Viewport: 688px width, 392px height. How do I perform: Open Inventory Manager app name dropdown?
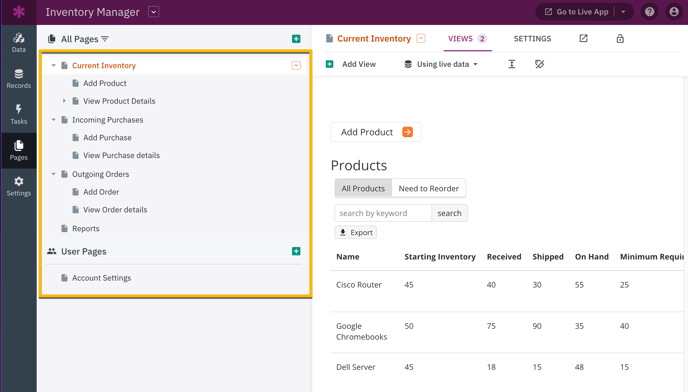click(x=153, y=12)
